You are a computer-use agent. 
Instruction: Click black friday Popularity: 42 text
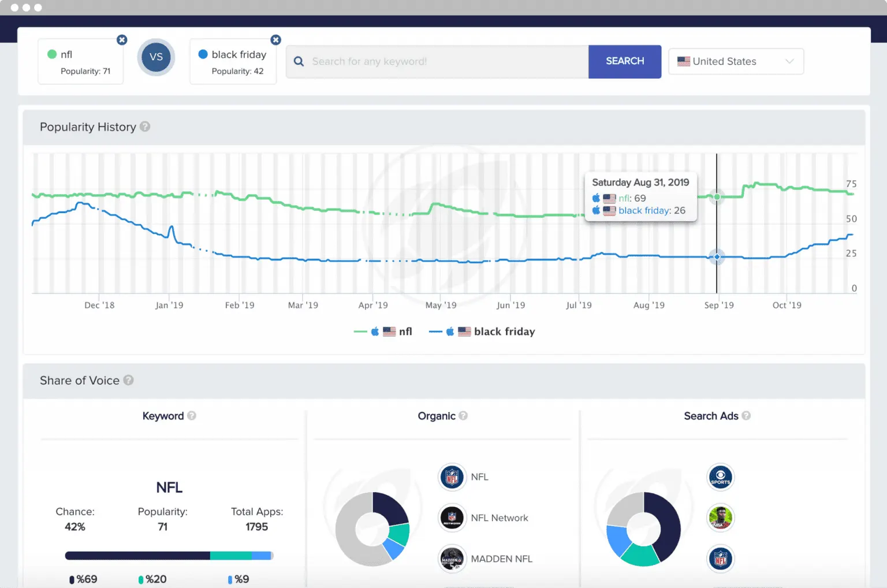(237, 71)
